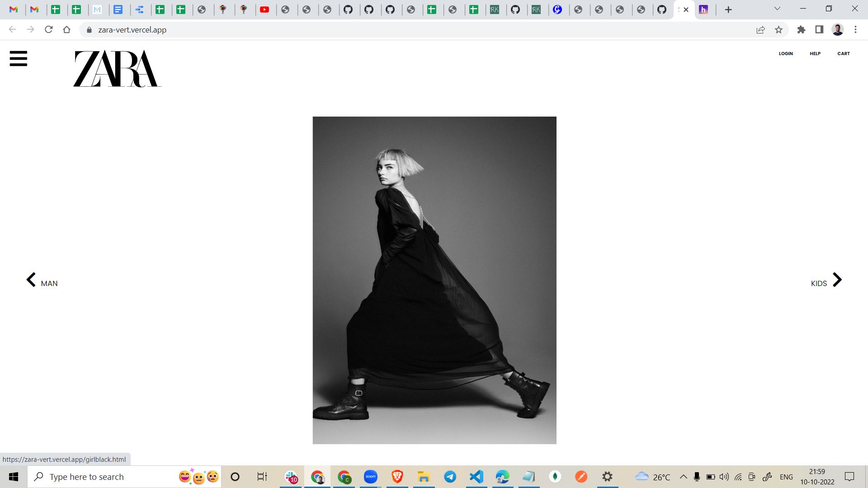Open MongoDB Compass from the taskbar
The height and width of the screenshot is (488, 868).
(555, 476)
